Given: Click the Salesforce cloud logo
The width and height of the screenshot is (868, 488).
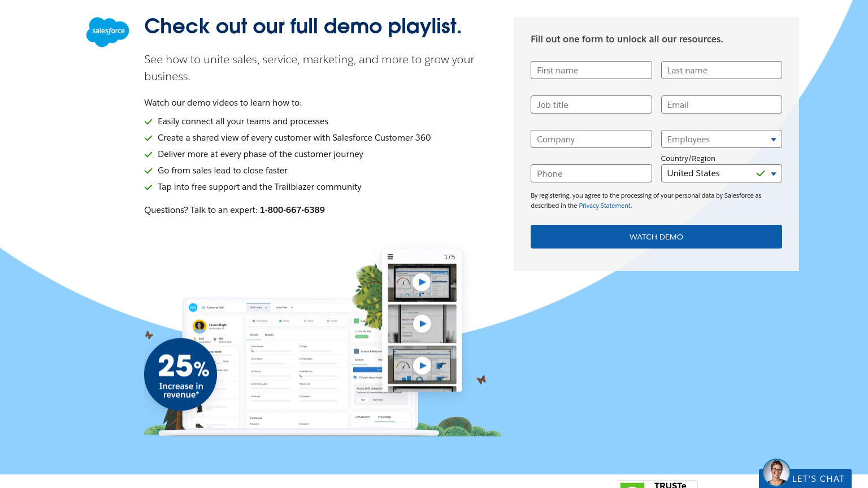Looking at the screenshot, I should (x=107, y=32).
